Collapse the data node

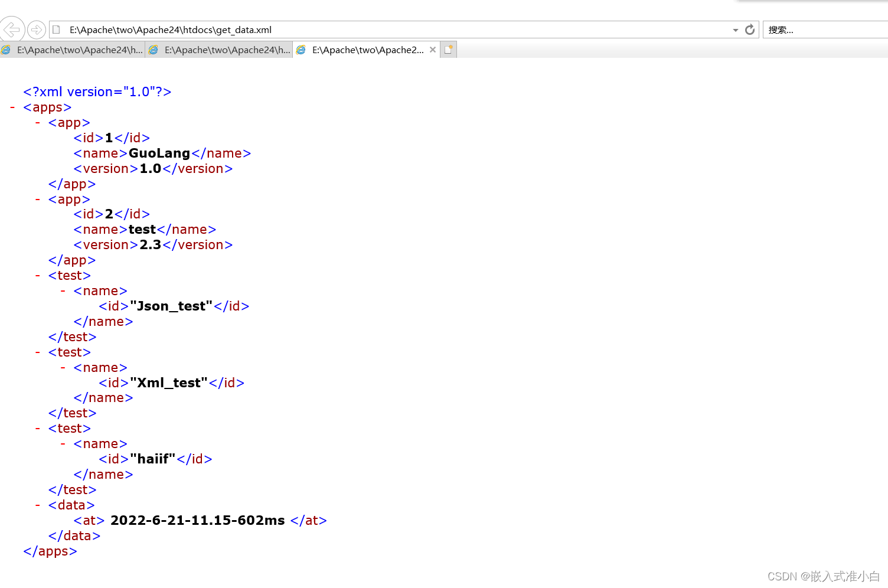click(x=38, y=505)
